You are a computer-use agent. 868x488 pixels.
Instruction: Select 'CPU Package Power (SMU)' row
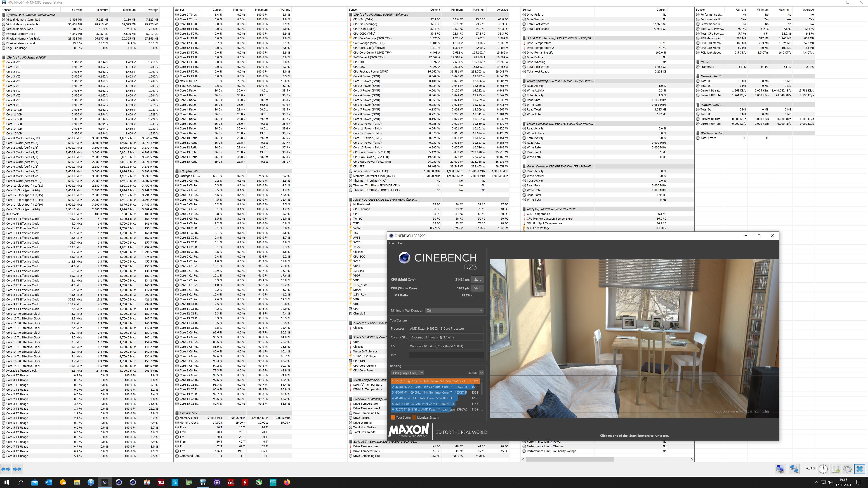(x=429, y=72)
